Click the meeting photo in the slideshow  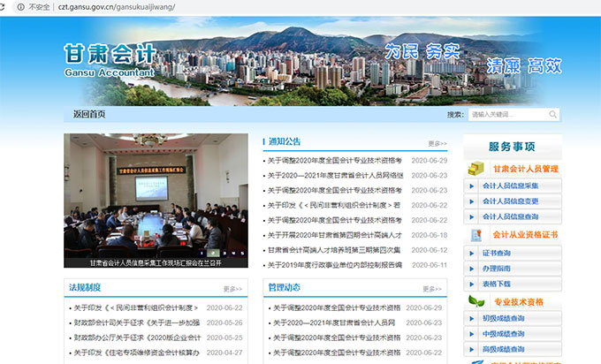143,194
